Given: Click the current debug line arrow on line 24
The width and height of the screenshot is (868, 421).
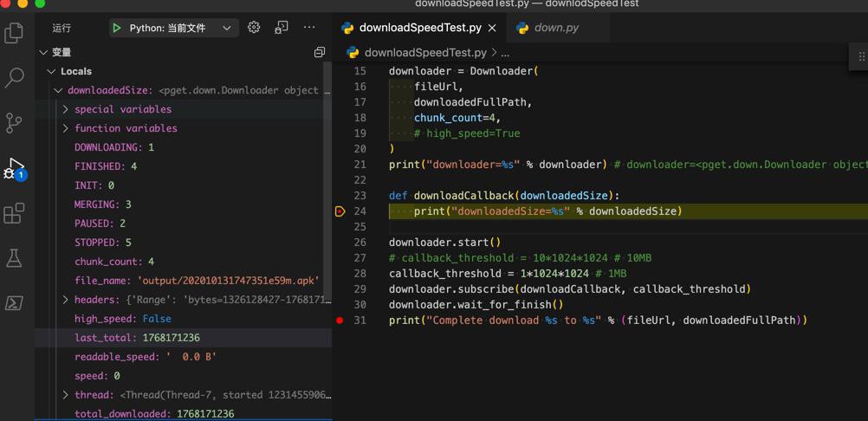Looking at the screenshot, I should [340, 211].
